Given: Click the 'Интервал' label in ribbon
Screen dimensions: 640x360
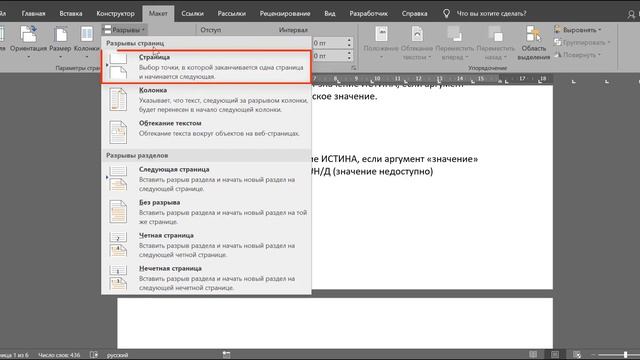Looking at the screenshot, I should [293, 30].
